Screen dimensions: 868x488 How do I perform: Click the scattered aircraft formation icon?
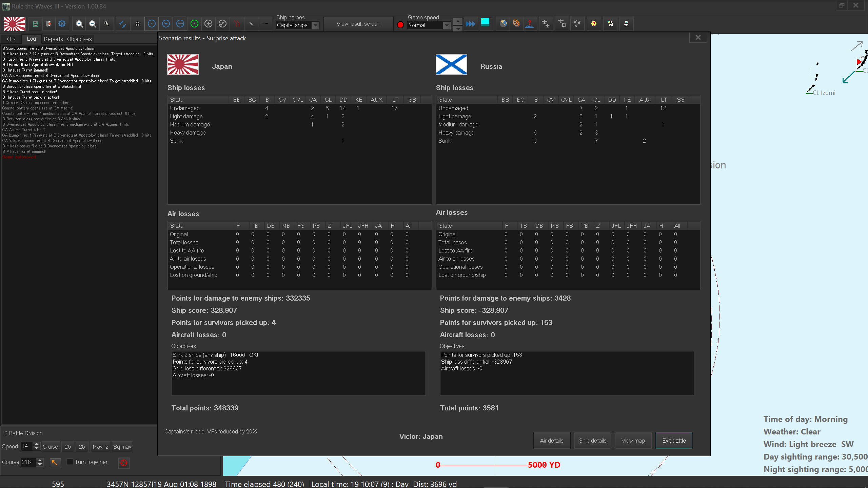point(577,24)
